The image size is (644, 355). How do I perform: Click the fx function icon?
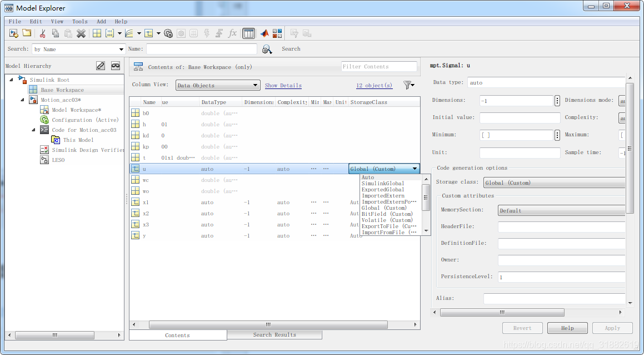tap(232, 33)
